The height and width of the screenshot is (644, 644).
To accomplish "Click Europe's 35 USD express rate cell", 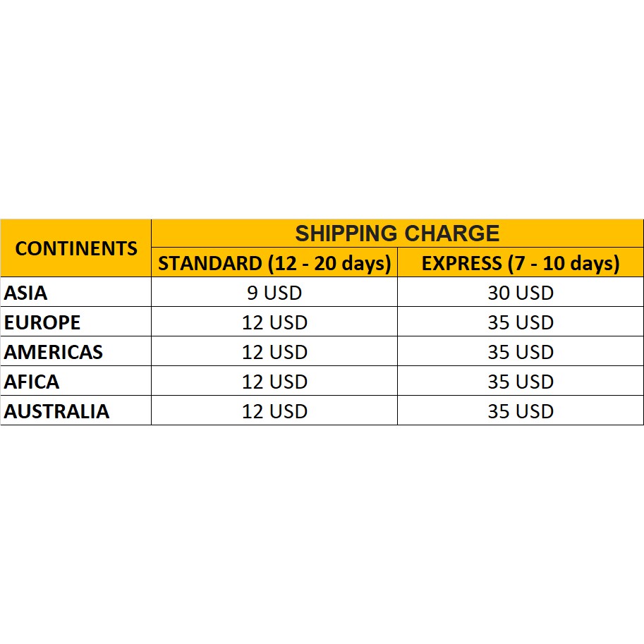I will click(521, 322).
